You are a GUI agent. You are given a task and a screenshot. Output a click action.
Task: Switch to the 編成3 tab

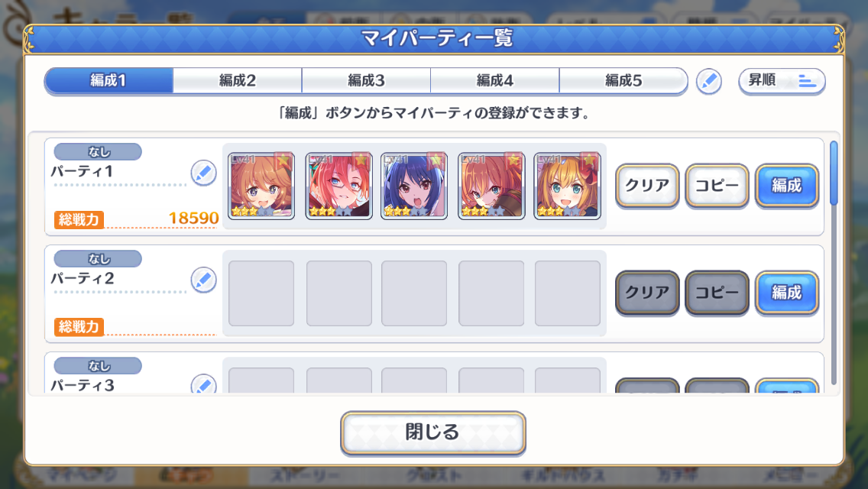point(366,81)
